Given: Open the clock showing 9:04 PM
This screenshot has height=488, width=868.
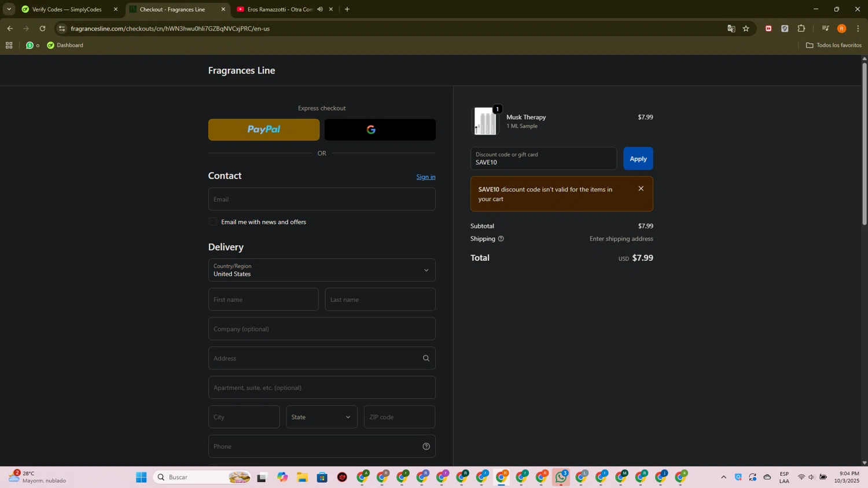Looking at the screenshot, I should [x=848, y=477].
